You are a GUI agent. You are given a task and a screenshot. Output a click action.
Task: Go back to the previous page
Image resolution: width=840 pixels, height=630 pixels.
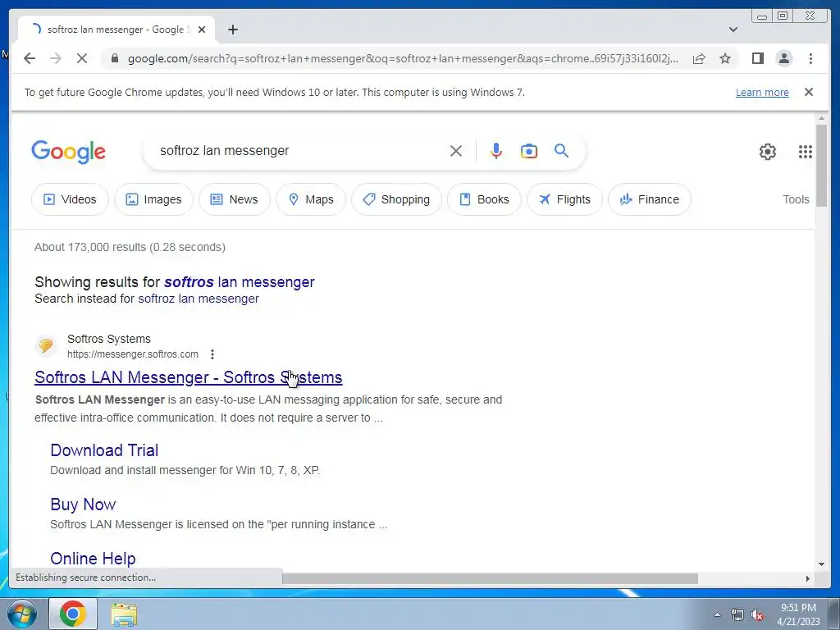point(30,58)
